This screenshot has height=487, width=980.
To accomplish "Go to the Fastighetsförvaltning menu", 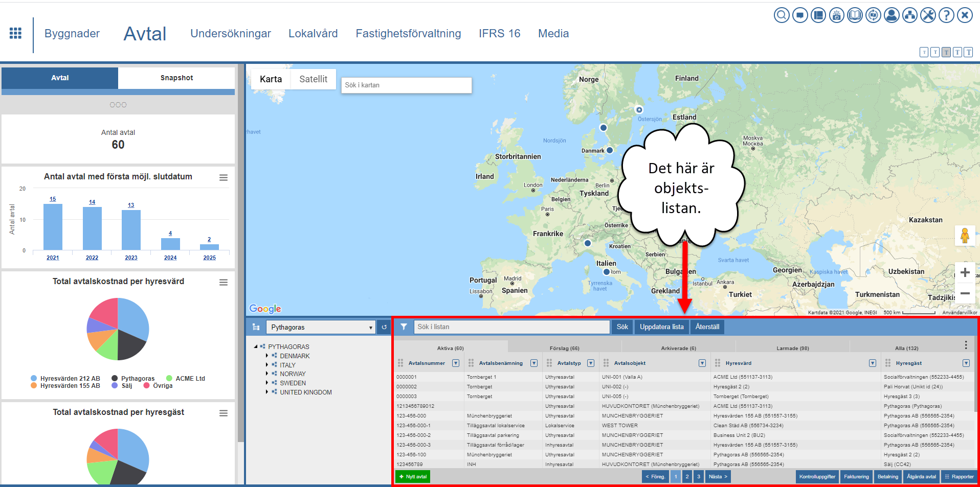I will pyautogui.click(x=408, y=34).
